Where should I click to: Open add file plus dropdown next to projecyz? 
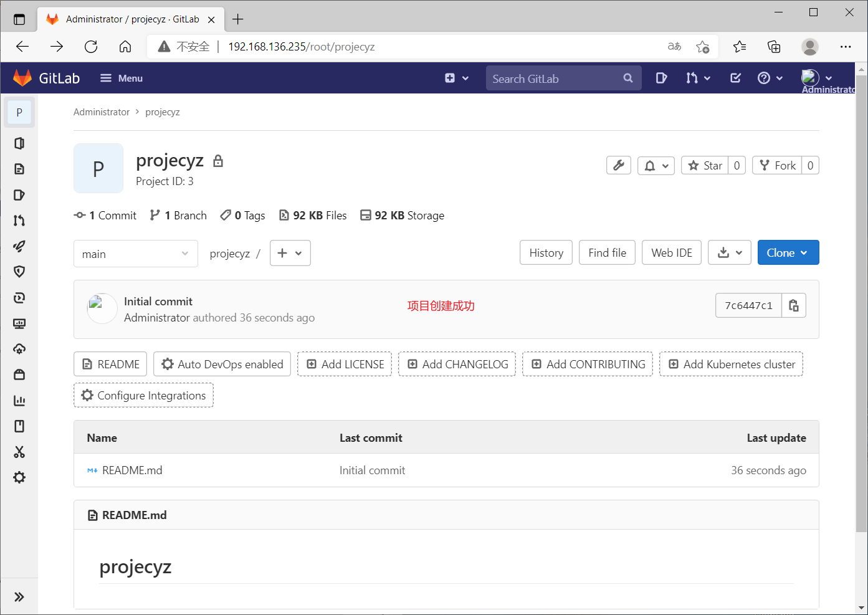click(290, 253)
